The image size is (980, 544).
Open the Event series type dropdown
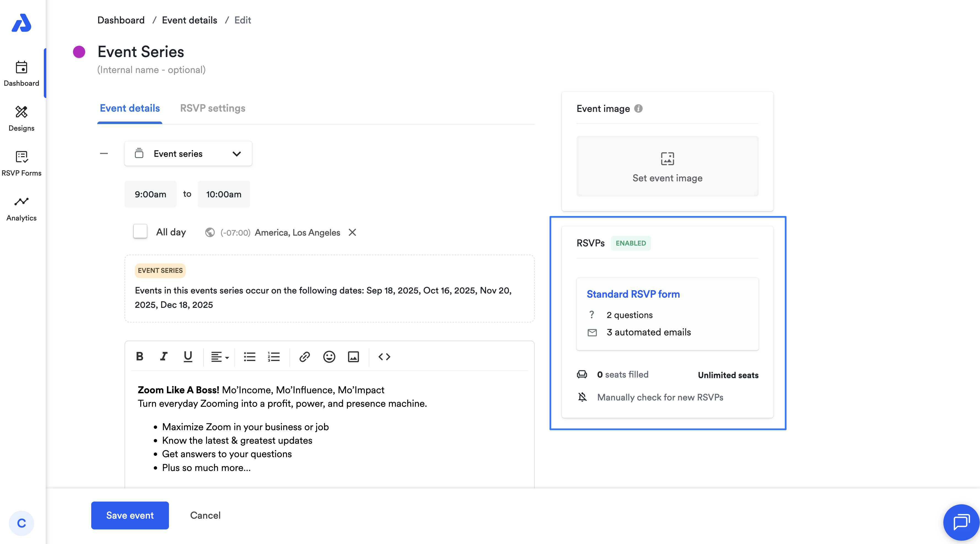188,154
